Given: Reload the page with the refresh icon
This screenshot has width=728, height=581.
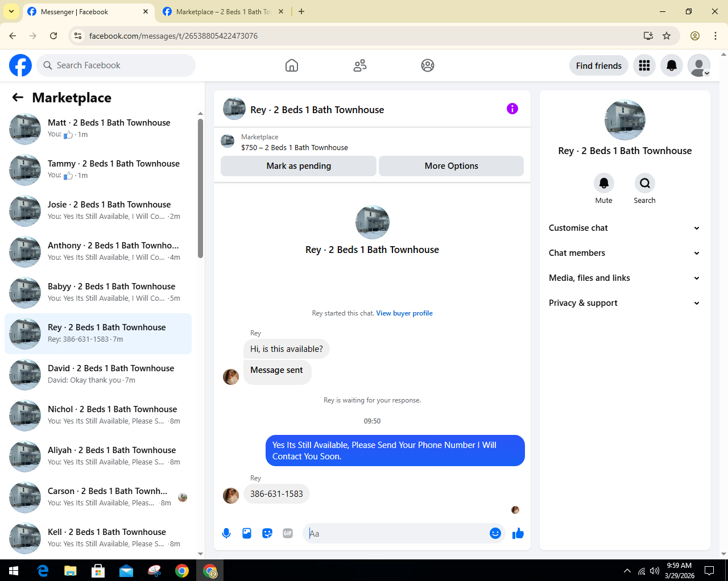Looking at the screenshot, I should [x=53, y=36].
